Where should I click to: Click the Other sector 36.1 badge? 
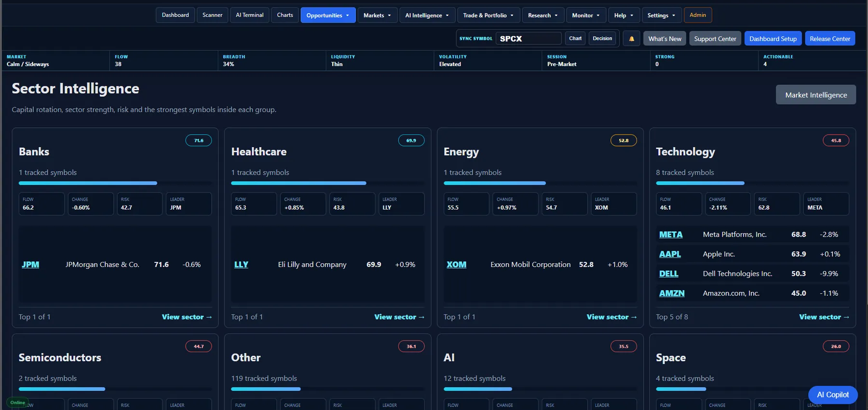pyautogui.click(x=411, y=346)
